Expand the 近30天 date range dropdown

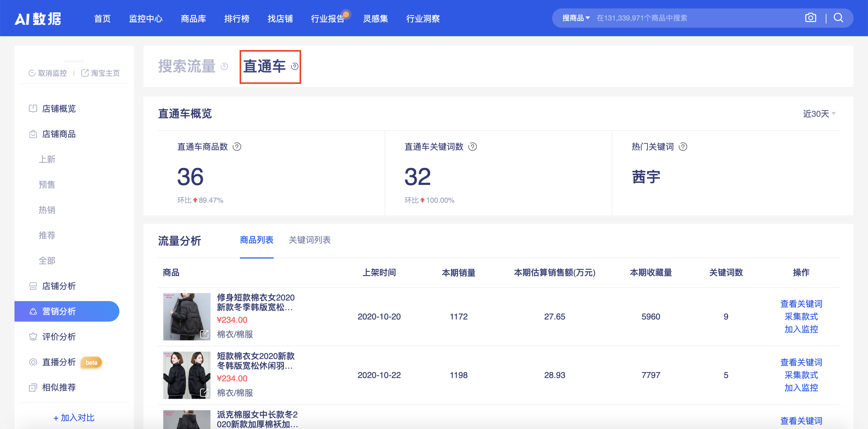tap(819, 114)
